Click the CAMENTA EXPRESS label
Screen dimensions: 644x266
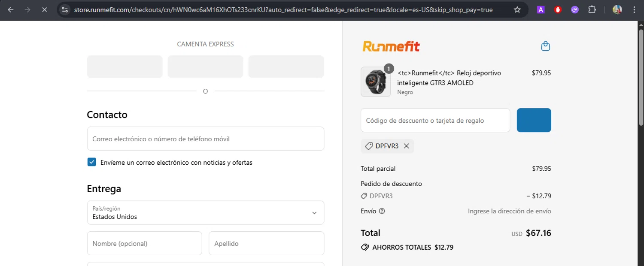[x=205, y=44]
